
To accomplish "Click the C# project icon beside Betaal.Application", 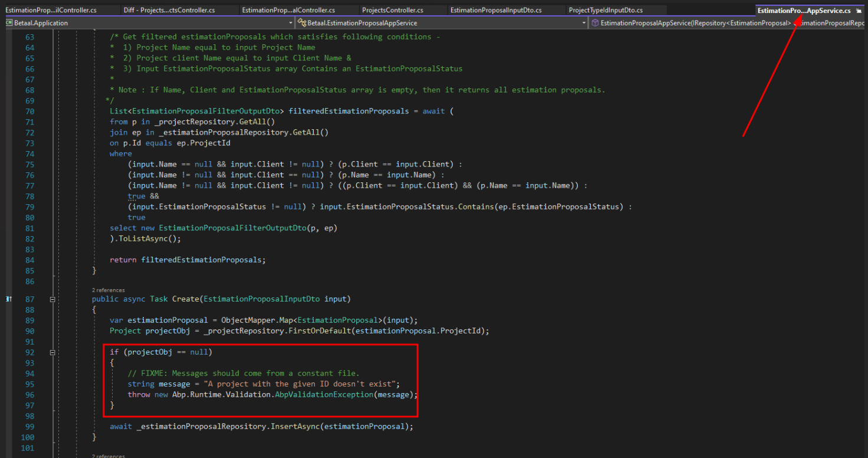I will coord(9,23).
